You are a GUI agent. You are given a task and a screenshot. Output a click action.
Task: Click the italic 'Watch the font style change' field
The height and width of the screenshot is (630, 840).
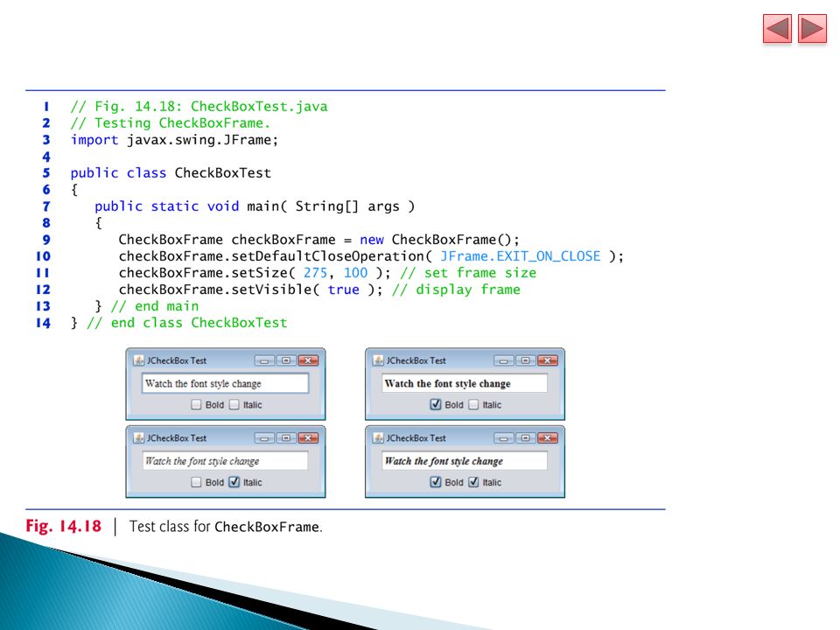coord(226,461)
